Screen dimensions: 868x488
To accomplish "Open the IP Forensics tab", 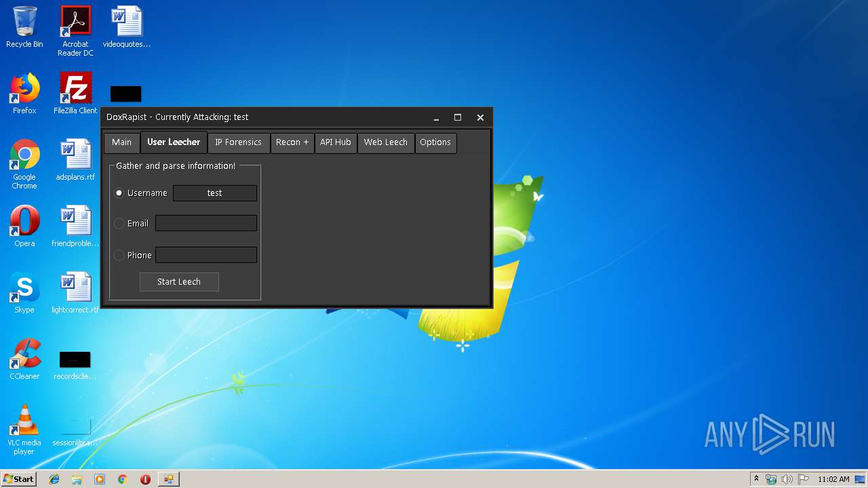I will pos(238,142).
